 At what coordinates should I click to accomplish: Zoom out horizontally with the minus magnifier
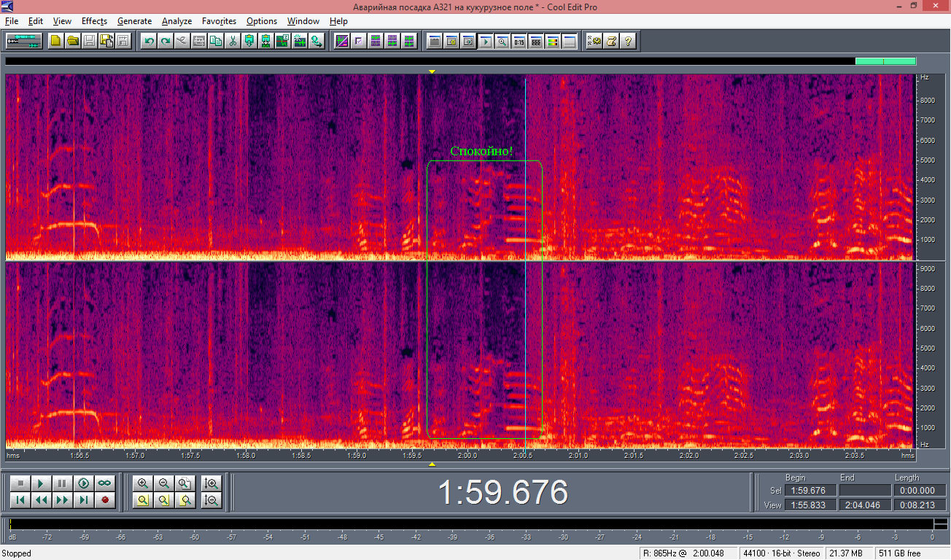coord(164,483)
